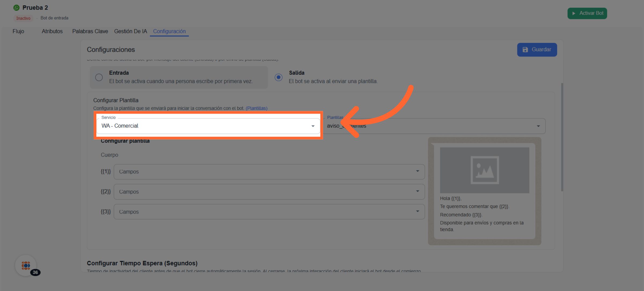Go to Palabras Clave tab
The width and height of the screenshot is (644, 291).
(x=90, y=31)
